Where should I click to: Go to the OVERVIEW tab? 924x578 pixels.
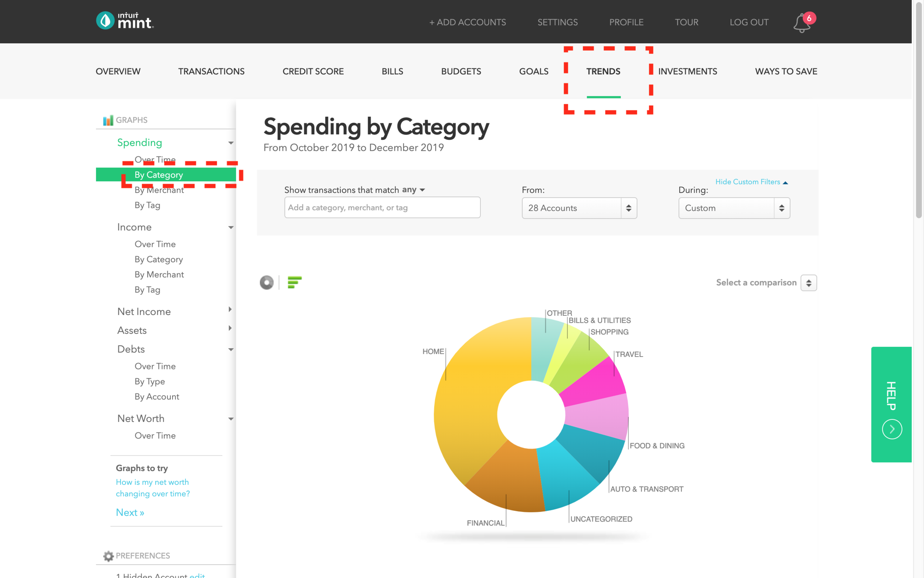coord(118,71)
